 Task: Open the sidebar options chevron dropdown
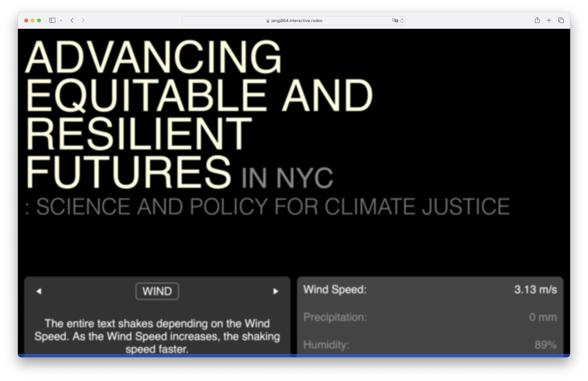click(61, 20)
